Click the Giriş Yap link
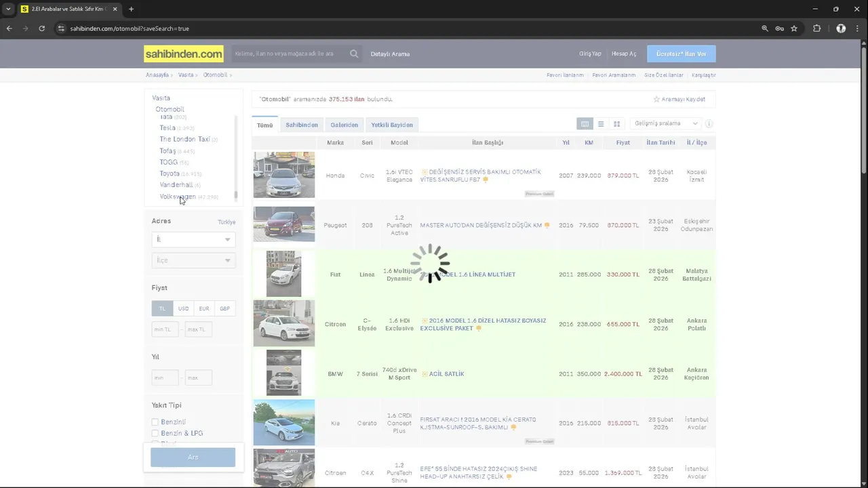868x488 pixels. pyautogui.click(x=590, y=54)
